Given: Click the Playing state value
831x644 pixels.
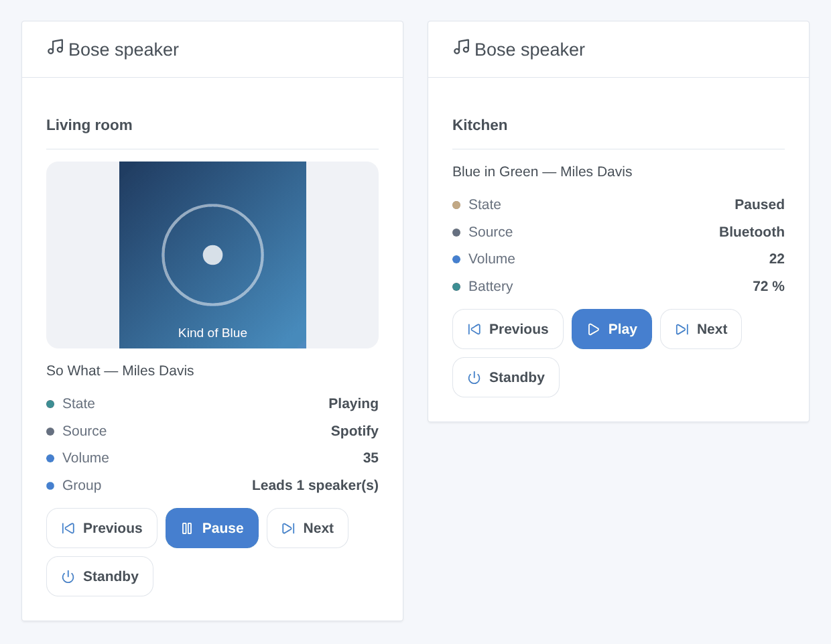Looking at the screenshot, I should [353, 403].
